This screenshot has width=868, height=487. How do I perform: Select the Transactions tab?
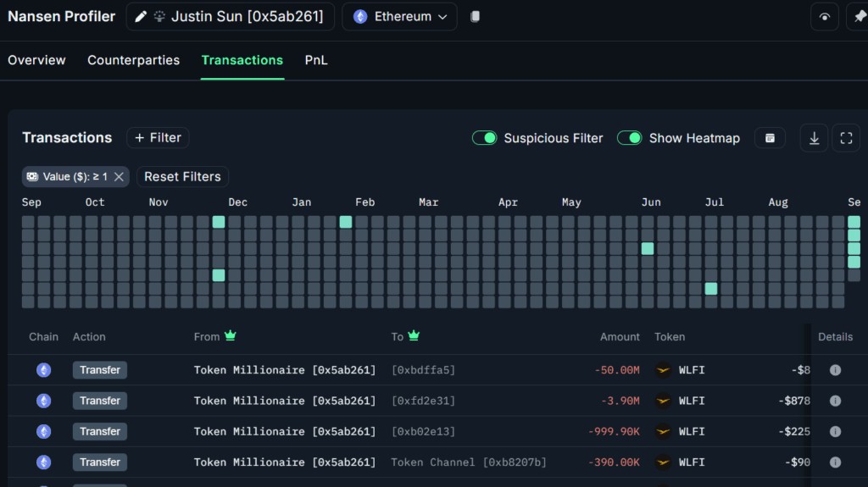point(242,60)
